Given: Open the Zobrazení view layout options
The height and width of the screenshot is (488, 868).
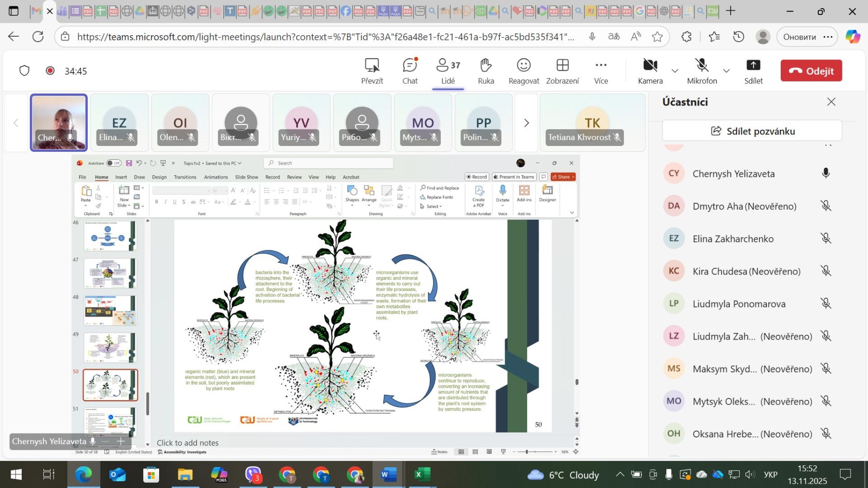Looking at the screenshot, I should tap(562, 71).
